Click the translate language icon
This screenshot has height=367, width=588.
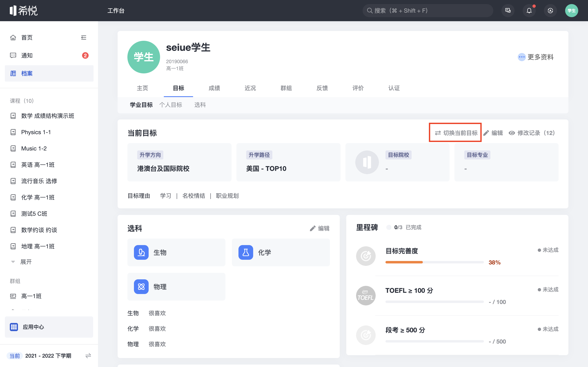550,11
